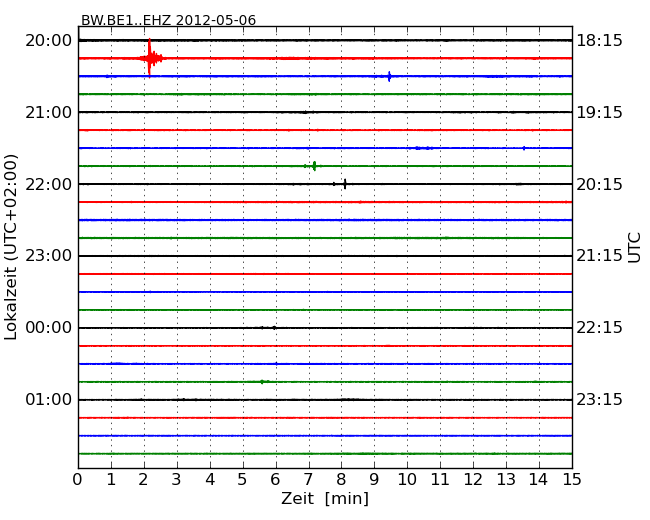Select the 21:00 local time label

click(49, 112)
